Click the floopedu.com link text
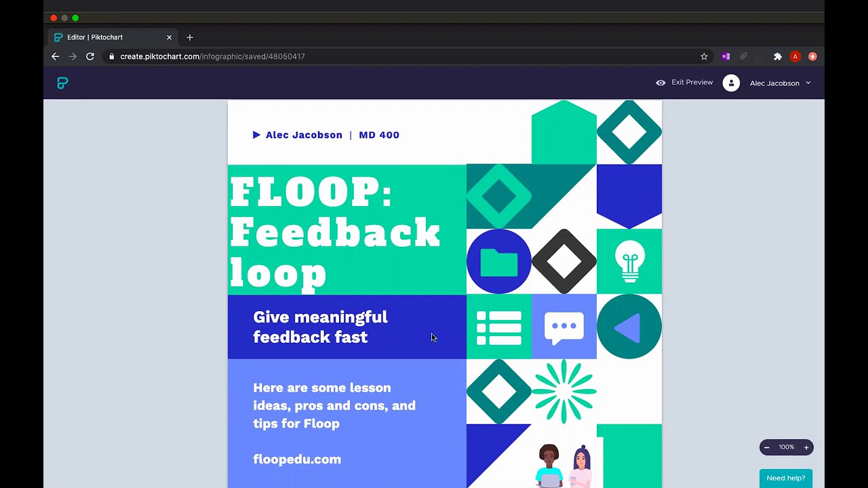Screen dimensions: 868x488 [x=297, y=460]
